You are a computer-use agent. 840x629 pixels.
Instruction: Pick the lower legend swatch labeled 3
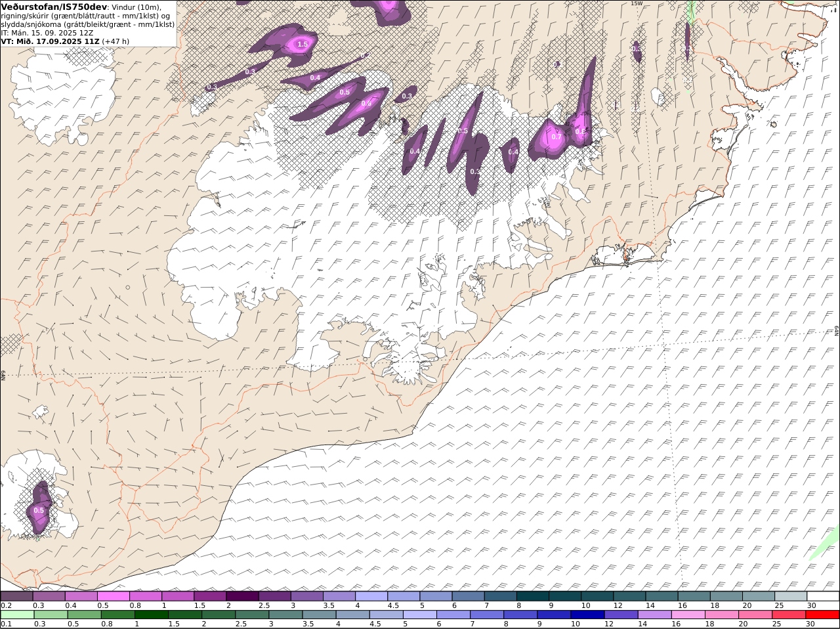tap(285, 615)
